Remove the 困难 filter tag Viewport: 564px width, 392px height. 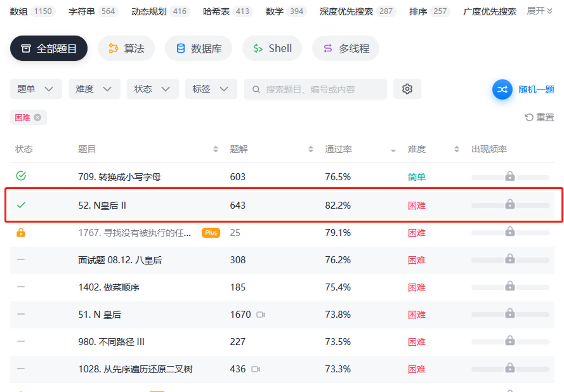click(38, 117)
